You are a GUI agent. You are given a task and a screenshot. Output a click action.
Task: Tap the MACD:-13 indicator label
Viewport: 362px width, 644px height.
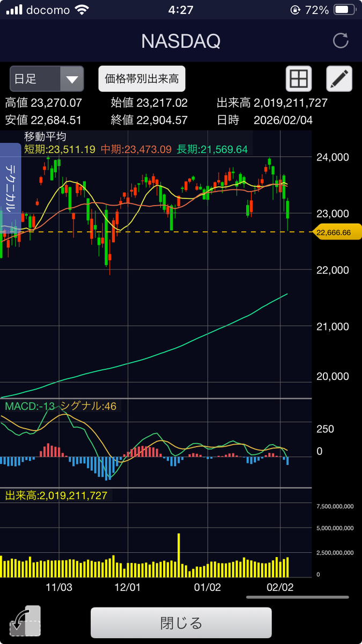click(x=30, y=406)
